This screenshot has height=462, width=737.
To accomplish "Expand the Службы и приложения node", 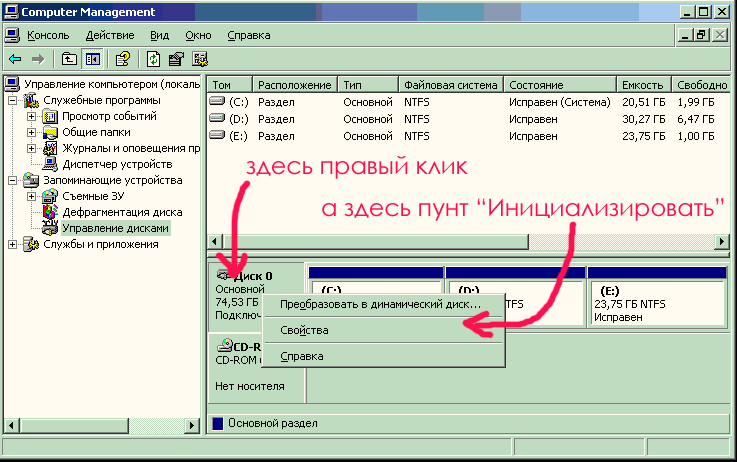I will tap(13, 245).
